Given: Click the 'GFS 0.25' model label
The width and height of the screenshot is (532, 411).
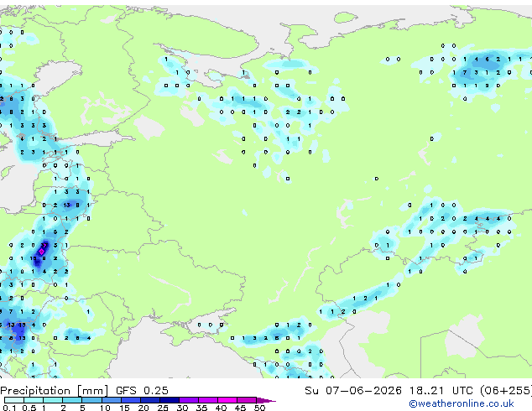Looking at the screenshot, I should (142, 391).
